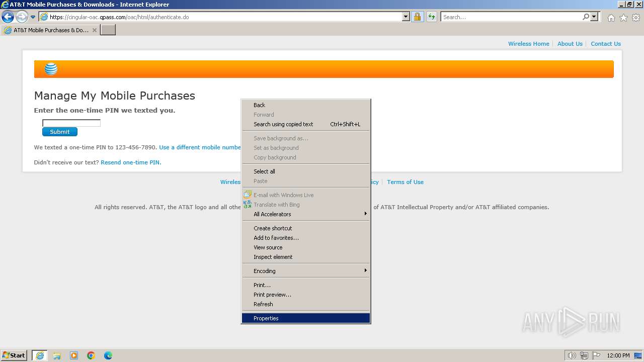Click the one-time PIN input field
Viewport: 644px width, 362px height.
(x=71, y=123)
